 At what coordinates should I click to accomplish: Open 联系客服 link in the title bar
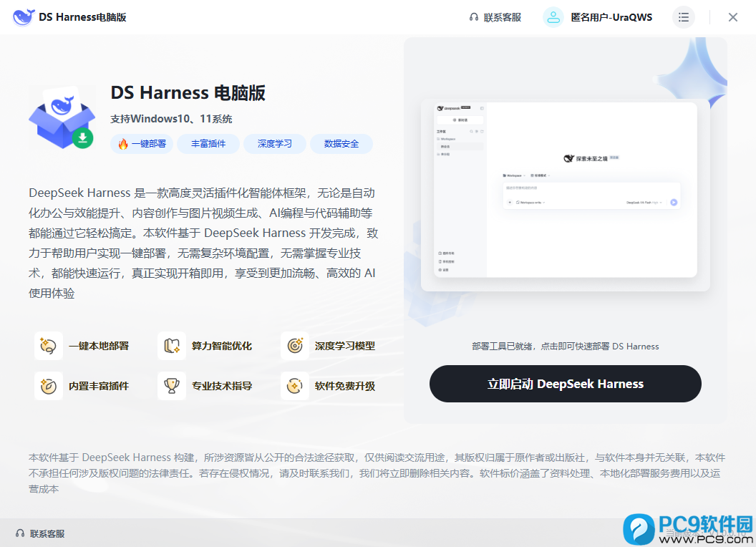[503, 17]
